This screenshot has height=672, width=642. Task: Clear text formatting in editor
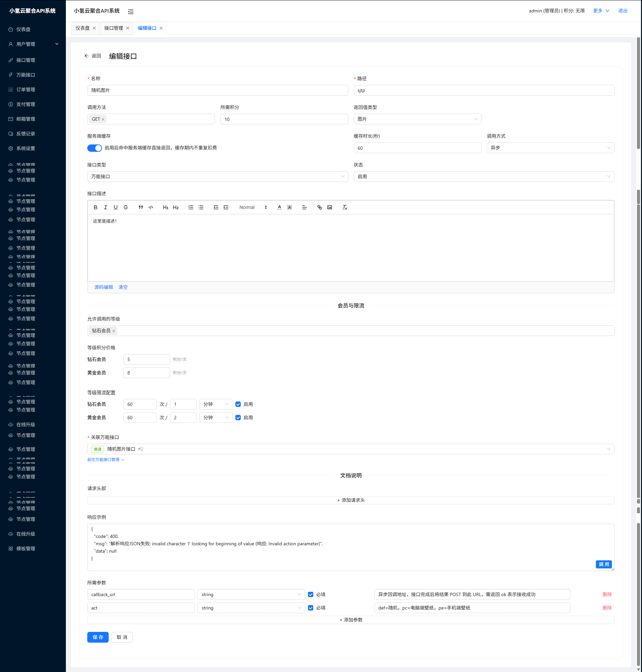click(x=345, y=207)
